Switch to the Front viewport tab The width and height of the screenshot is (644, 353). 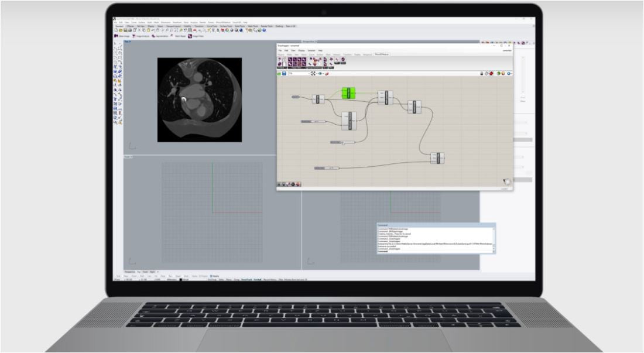pos(145,272)
